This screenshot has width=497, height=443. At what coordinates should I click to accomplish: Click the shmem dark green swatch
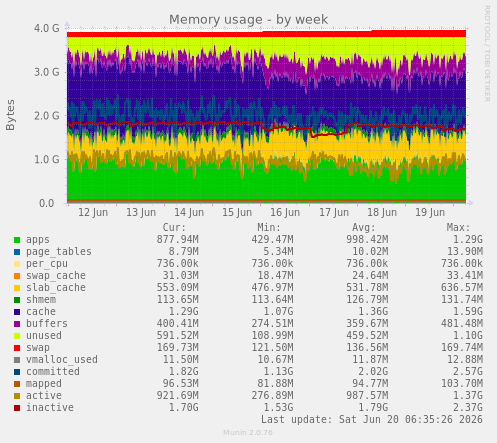(x=17, y=300)
